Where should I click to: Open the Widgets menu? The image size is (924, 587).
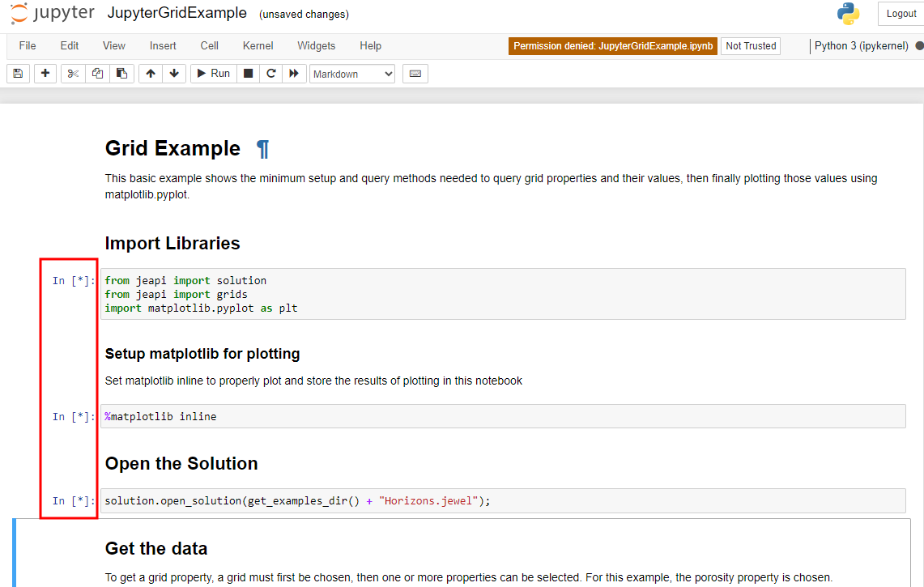pos(316,46)
